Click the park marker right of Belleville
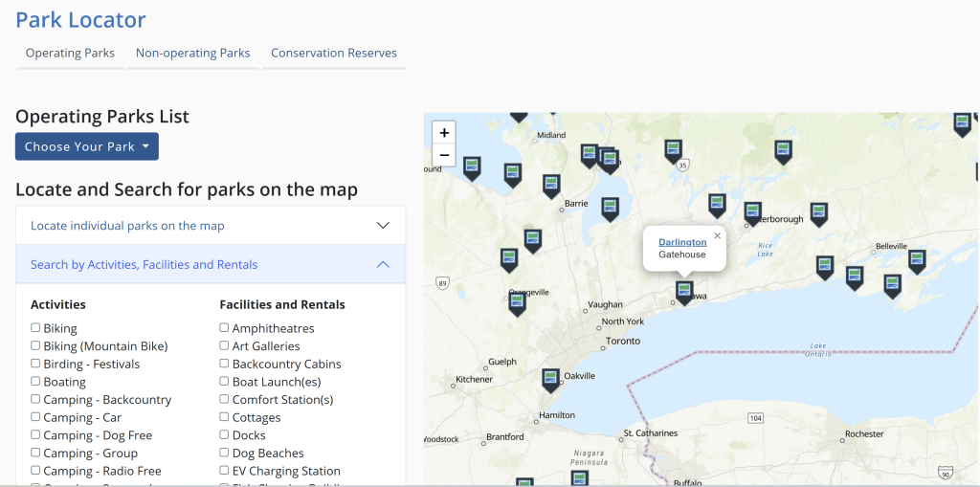The image size is (980, 487). click(917, 261)
